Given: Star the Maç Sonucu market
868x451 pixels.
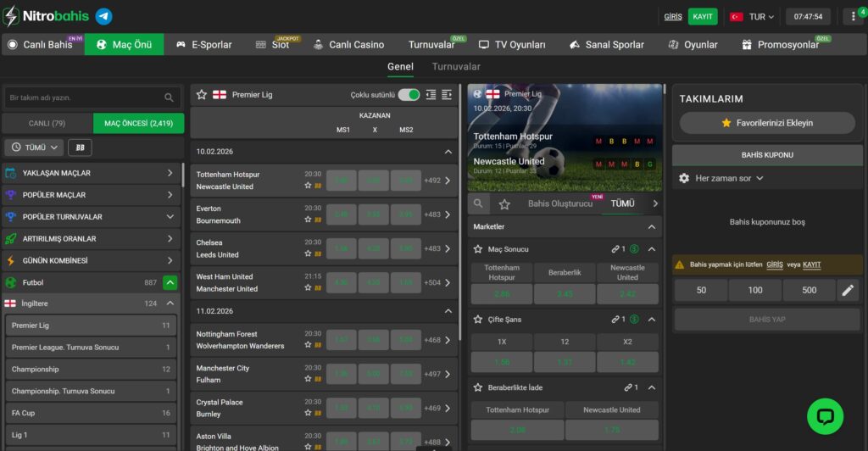Looking at the screenshot, I should pyautogui.click(x=478, y=249).
